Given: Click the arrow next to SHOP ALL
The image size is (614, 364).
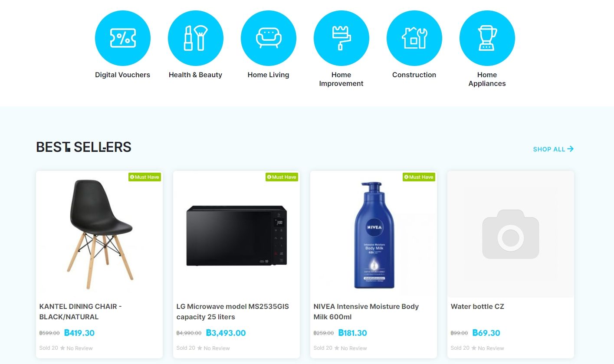Looking at the screenshot, I should click(571, 149).
